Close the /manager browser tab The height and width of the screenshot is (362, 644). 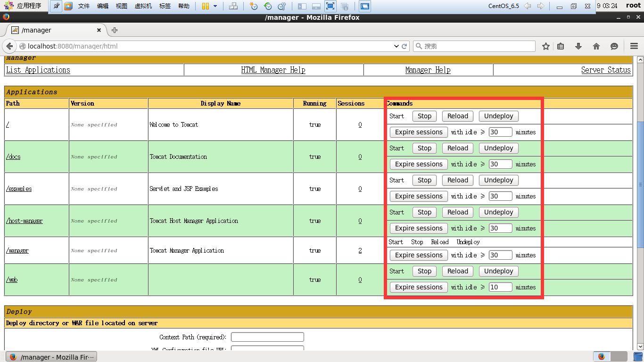(99, 30)
